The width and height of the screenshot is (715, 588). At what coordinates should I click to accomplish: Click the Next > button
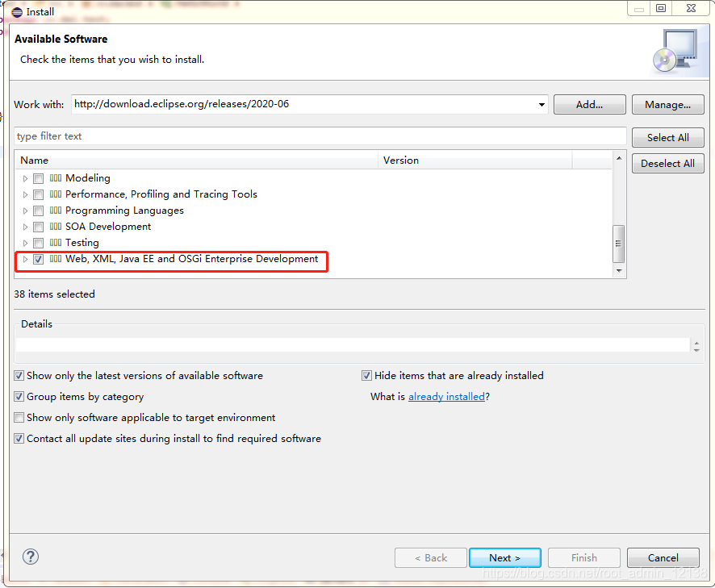505,558
